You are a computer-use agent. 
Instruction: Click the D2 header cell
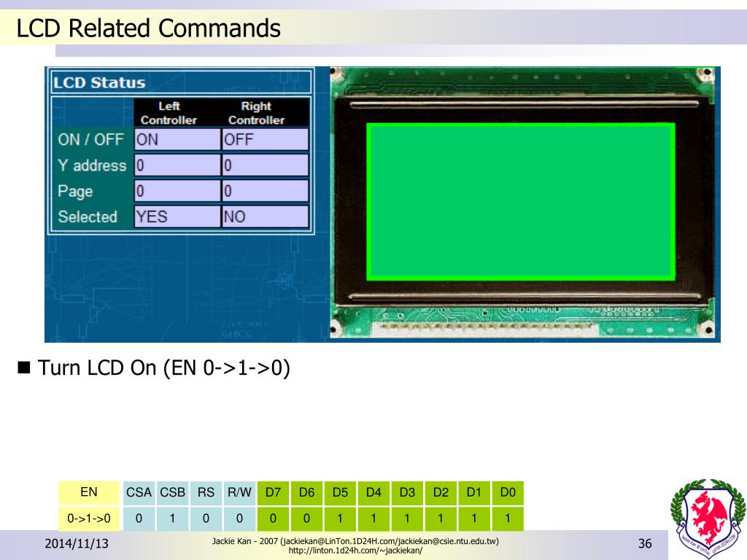click(x=441, y=492)
